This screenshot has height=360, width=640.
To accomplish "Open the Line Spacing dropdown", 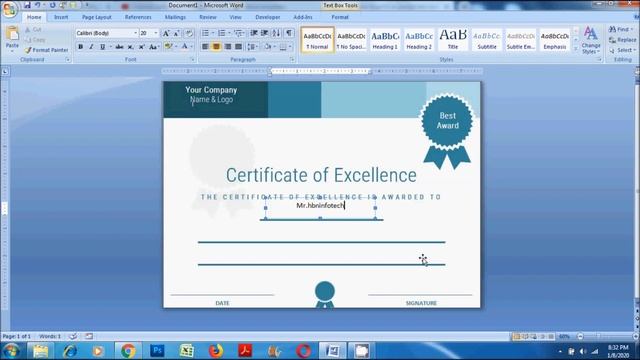I will tap(252, 47).
